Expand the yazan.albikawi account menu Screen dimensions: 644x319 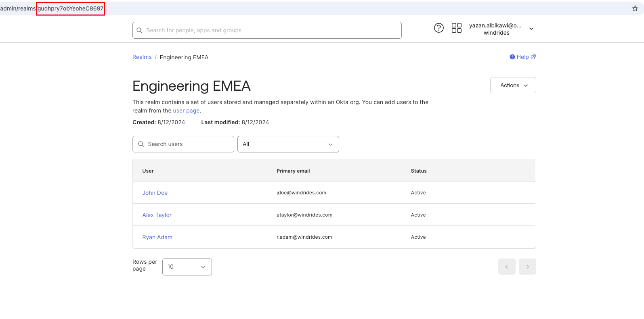[531, 29]
